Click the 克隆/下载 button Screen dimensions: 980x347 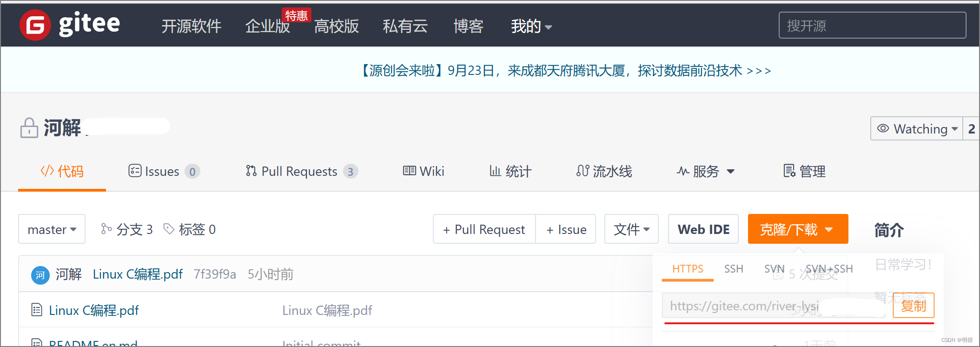tap(798, 229)
